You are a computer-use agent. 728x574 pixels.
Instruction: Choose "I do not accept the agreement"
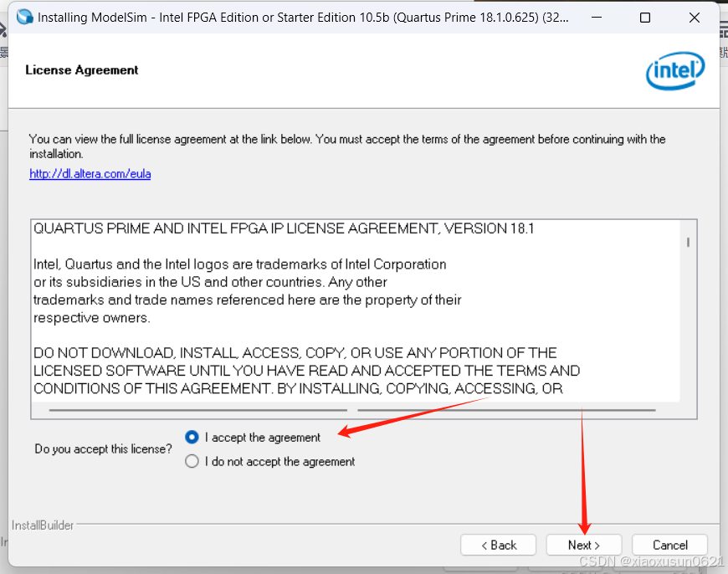pos(192,461)
